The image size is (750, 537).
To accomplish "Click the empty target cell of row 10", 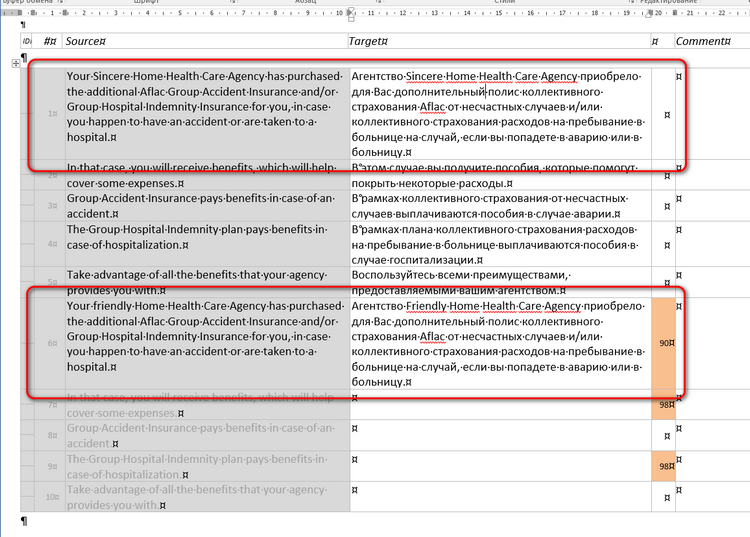I will 500,497.
